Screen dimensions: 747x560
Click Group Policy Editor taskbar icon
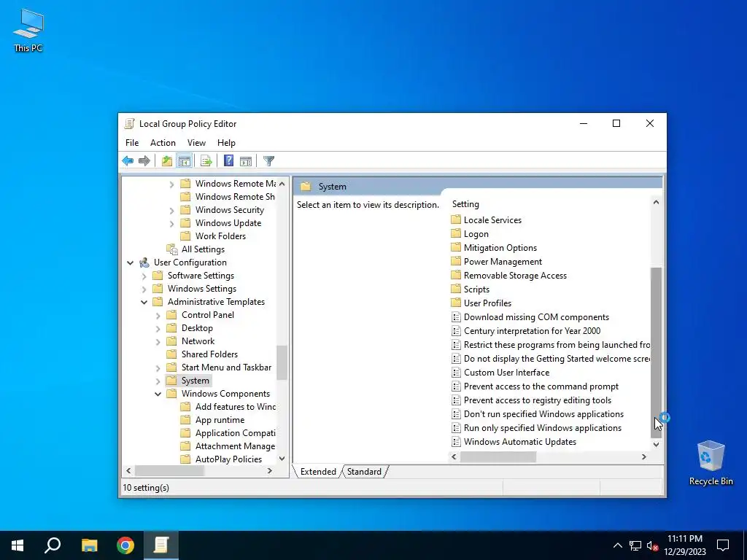[161, 545]
